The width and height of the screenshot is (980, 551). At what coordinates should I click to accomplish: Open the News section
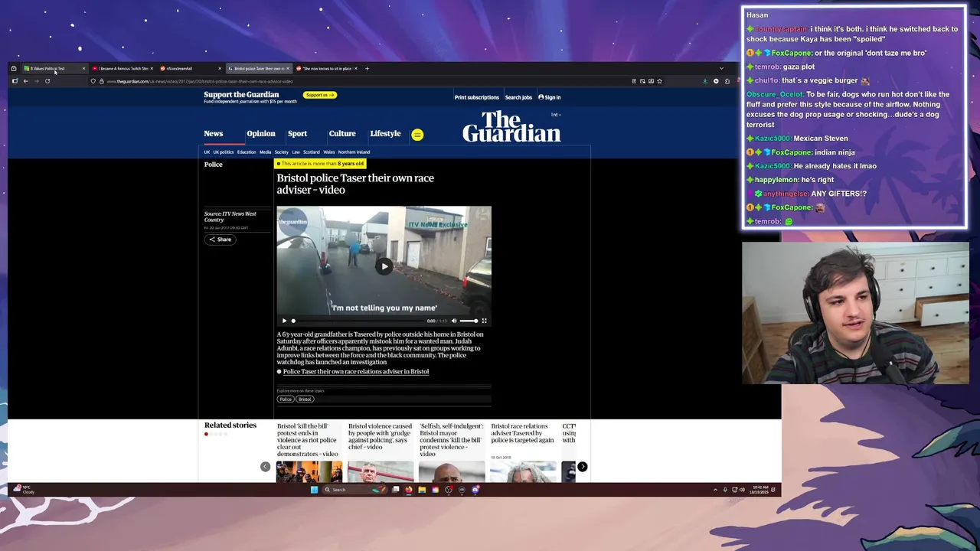click(x=214, y=134)
